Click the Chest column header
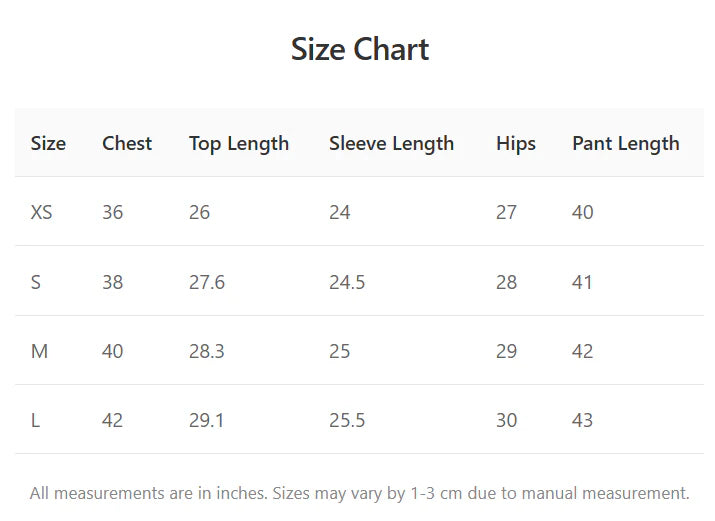Viewport: 715px width, 521px height. click(127, 143)
